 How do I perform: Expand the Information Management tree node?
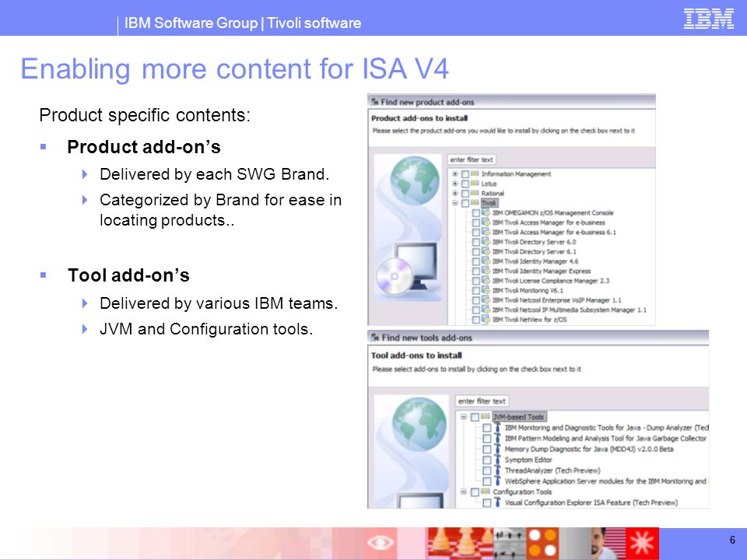(455, 173)
